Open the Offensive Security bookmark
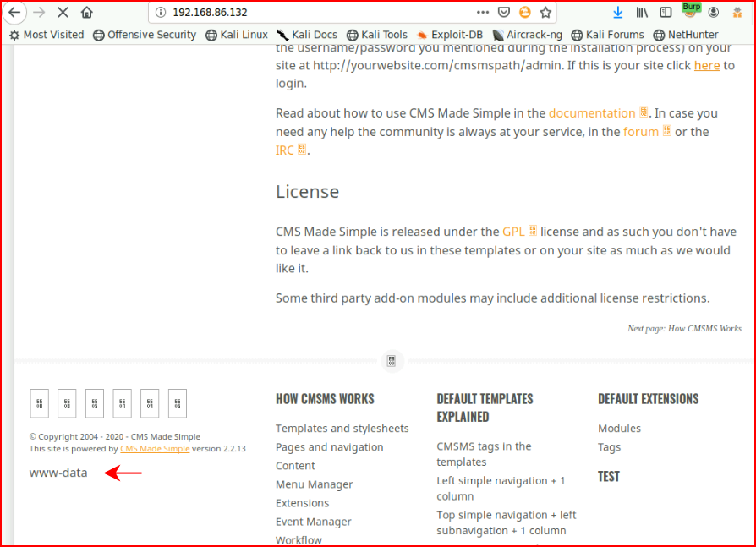The width and height of the screenshot is (756, 547). [145, 35]
